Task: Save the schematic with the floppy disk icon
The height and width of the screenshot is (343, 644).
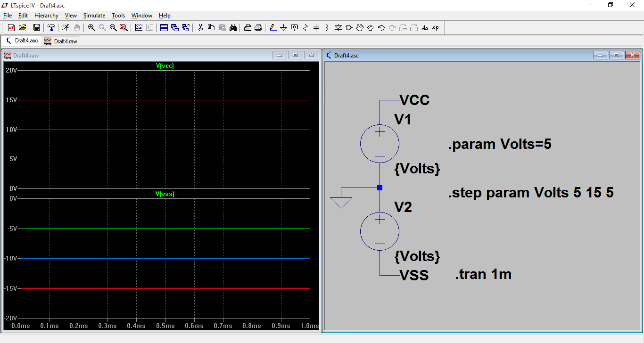Action: tap(36, 28)
